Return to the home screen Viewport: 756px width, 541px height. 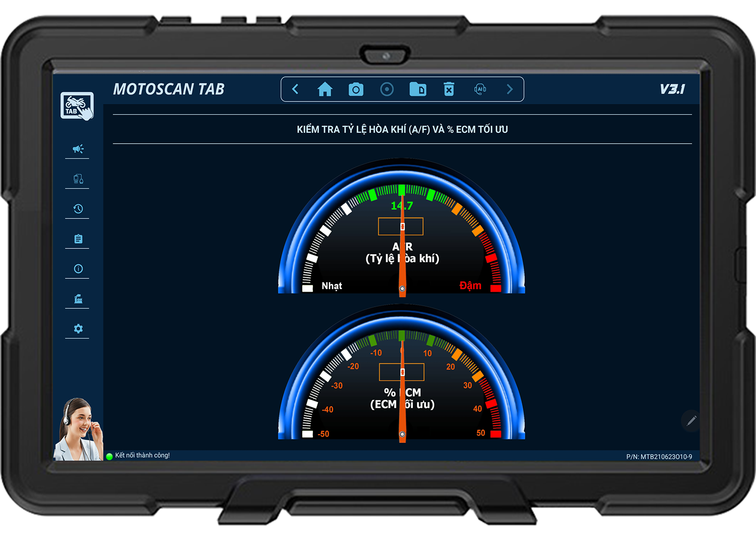click(x=325, y=89)
